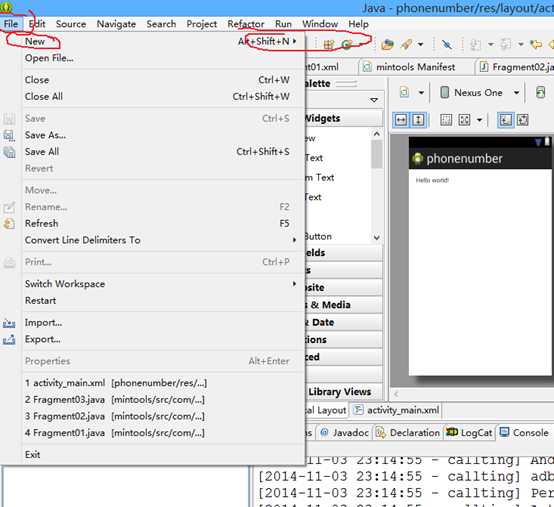
Task: Open the Console view tab
Action: tap(524, 433)
